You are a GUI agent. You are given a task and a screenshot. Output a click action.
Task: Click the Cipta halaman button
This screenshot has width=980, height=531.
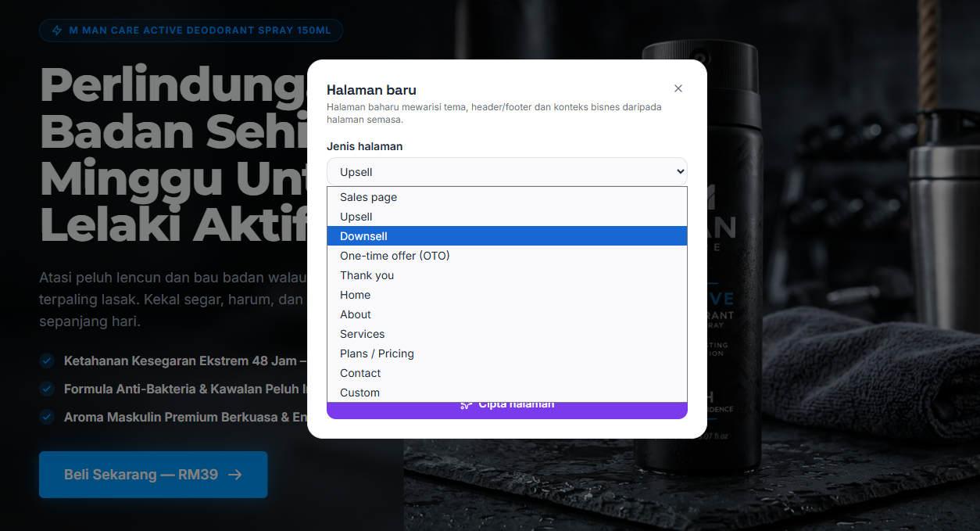pos(507,410)
